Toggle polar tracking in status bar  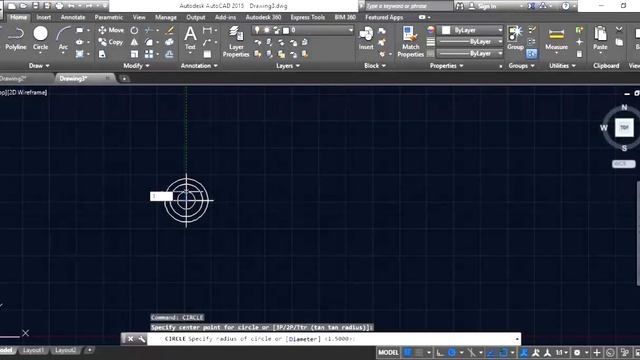point(452,352)
